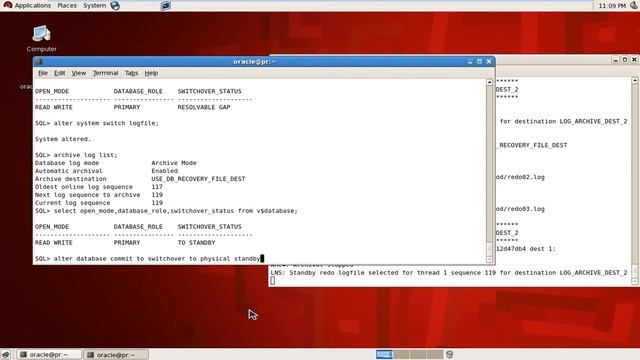Screen dimensions: 640x360
Task: Open the Trash icon in bottom panel
Action: [x=449, y=354]
